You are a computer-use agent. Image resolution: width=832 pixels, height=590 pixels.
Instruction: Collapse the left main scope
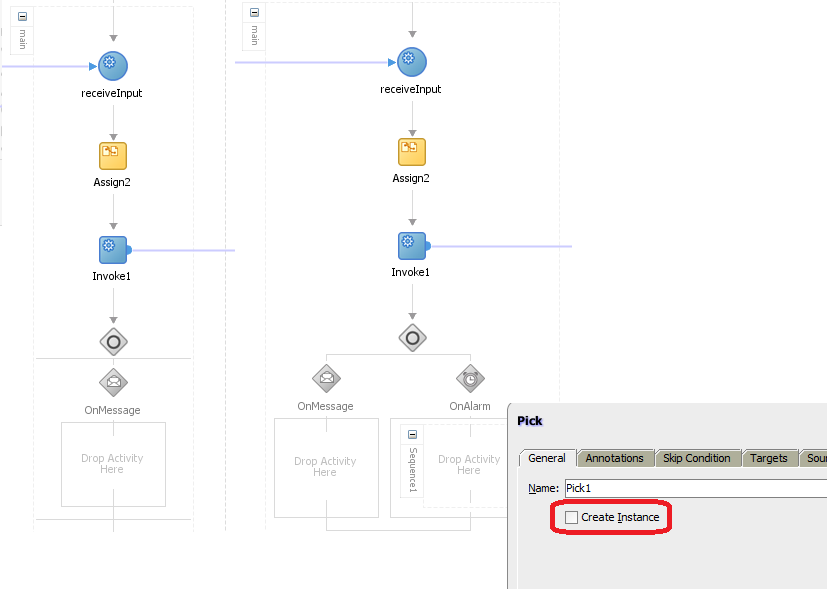(x=22, y=16)
